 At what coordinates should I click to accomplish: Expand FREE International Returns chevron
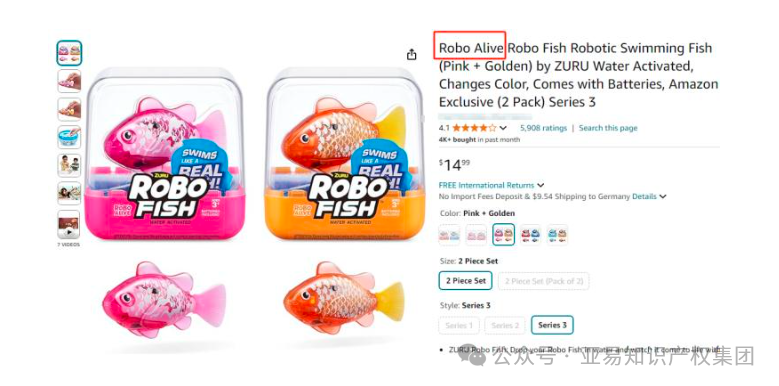pyautogui.click(x=541, y=185)
